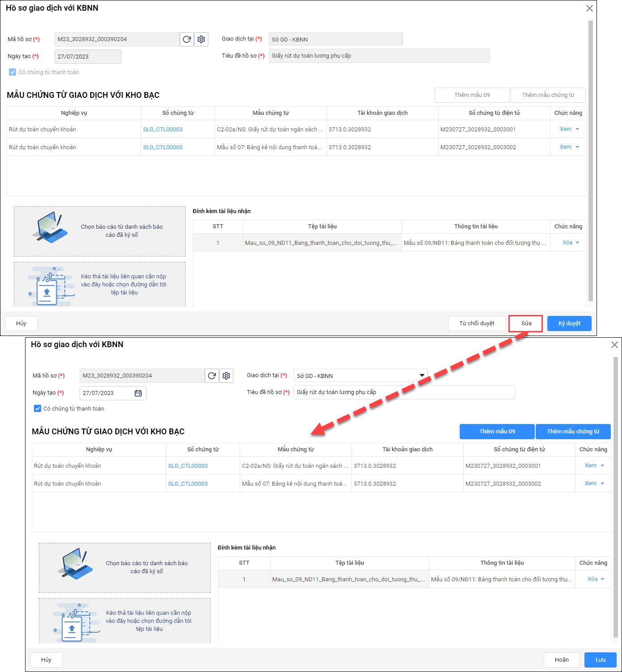Click the Hoãn button
622x672 pixels.
tap(562, 660)
